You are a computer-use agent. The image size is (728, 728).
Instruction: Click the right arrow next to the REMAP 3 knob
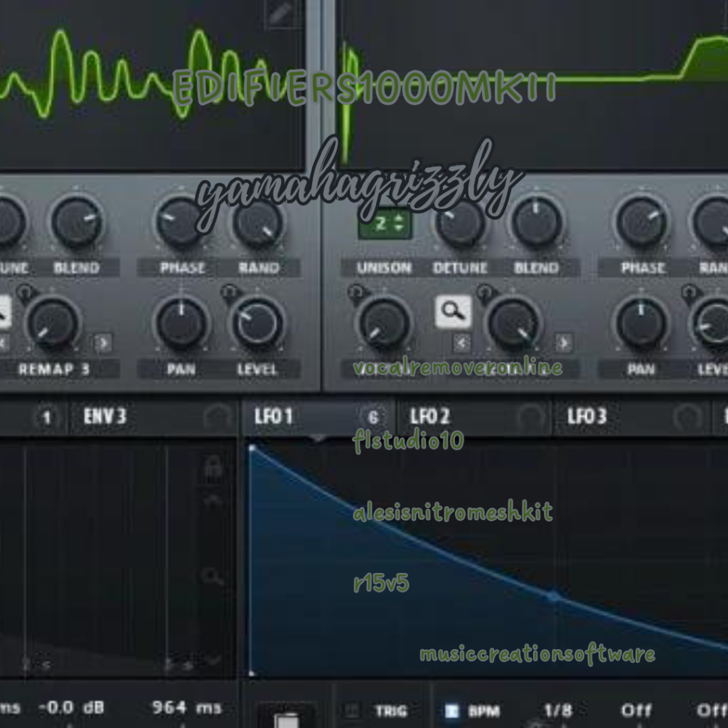pos(103,343)
